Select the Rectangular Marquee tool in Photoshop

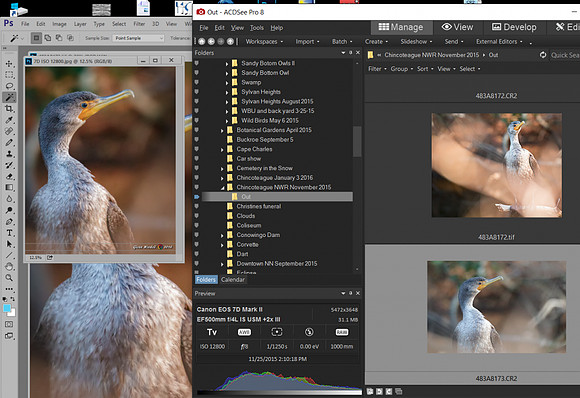(9, 75)
